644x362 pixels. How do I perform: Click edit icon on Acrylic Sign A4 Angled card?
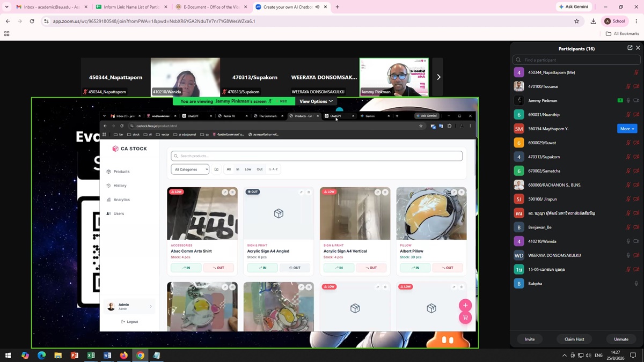tap(301, 192)
